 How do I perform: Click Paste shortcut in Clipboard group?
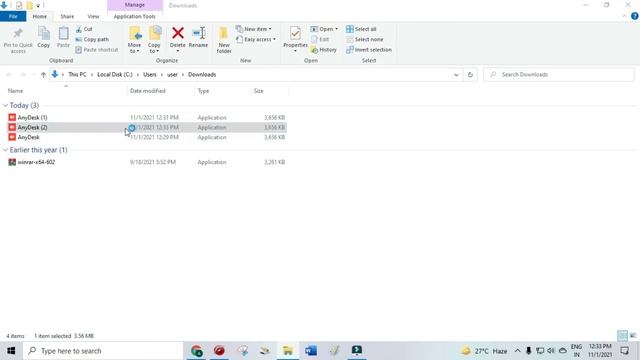97,49
